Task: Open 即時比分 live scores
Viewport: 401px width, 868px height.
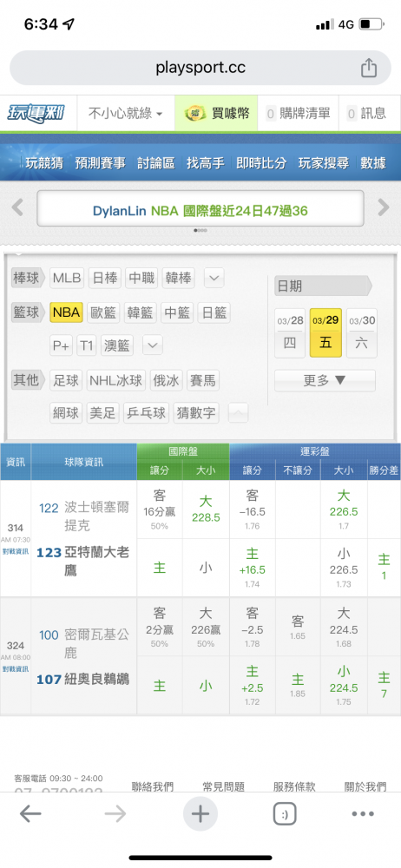Action: coord(261,163)
